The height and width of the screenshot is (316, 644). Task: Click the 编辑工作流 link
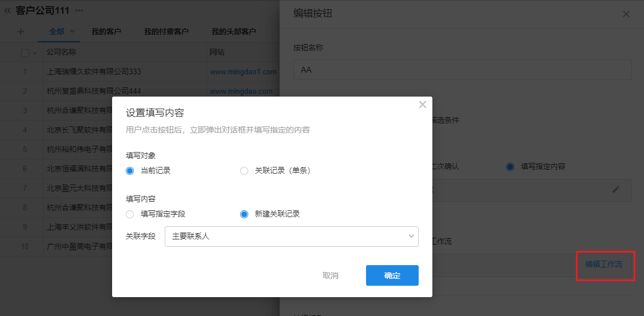603,264
